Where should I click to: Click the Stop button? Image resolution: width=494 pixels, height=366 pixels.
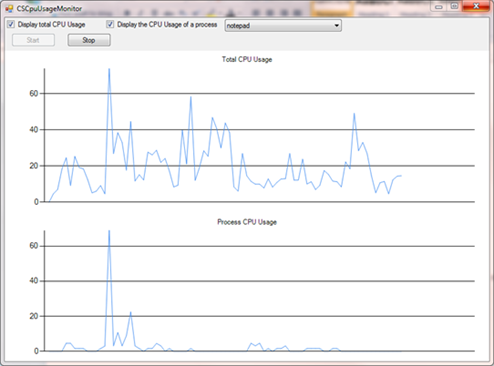[89, 40]
